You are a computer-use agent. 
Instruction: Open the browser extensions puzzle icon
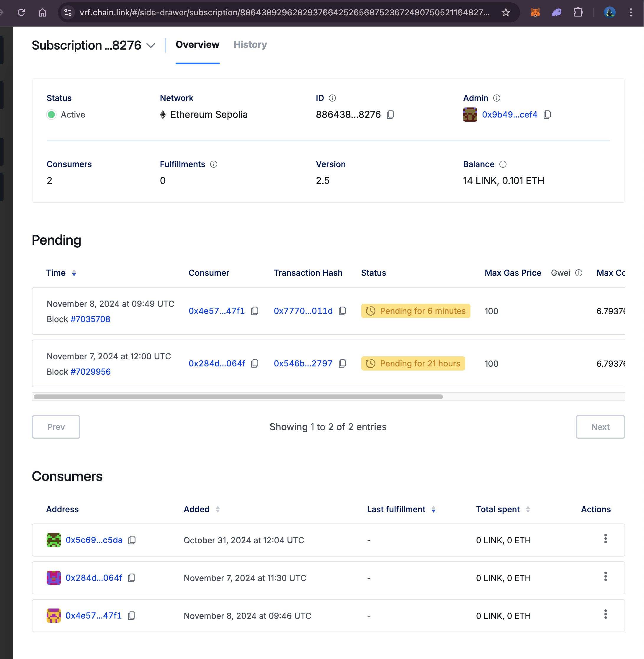(x=578, y=12)
